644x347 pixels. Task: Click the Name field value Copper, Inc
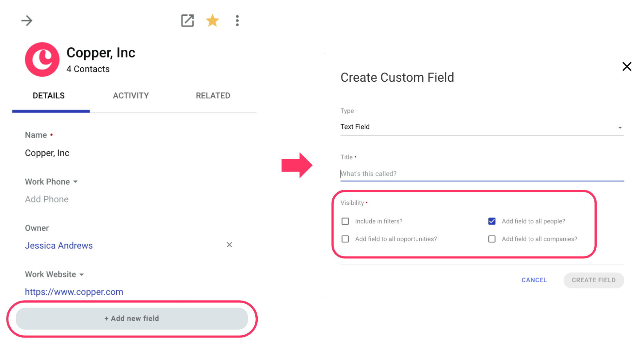[x=47, y=153]
